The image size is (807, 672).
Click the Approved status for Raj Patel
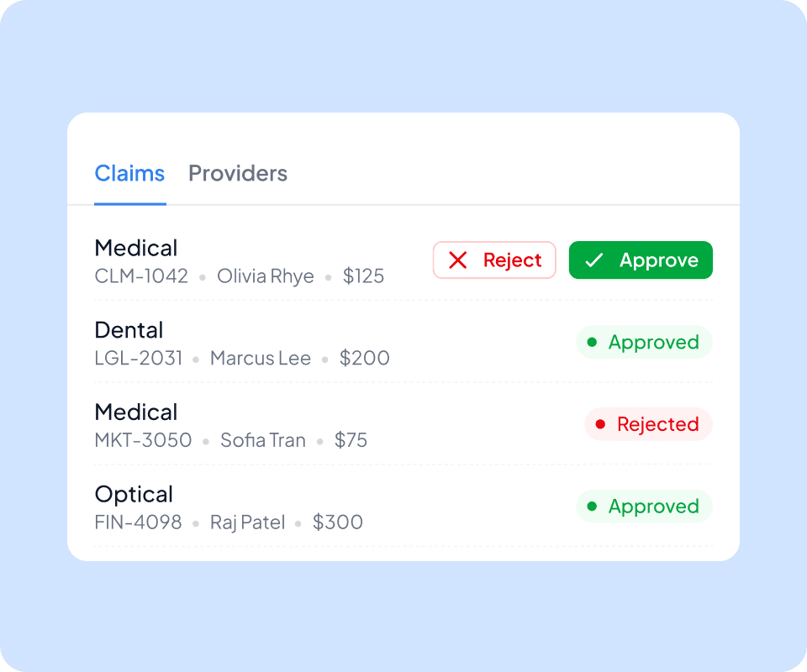(x=645, y=507)
